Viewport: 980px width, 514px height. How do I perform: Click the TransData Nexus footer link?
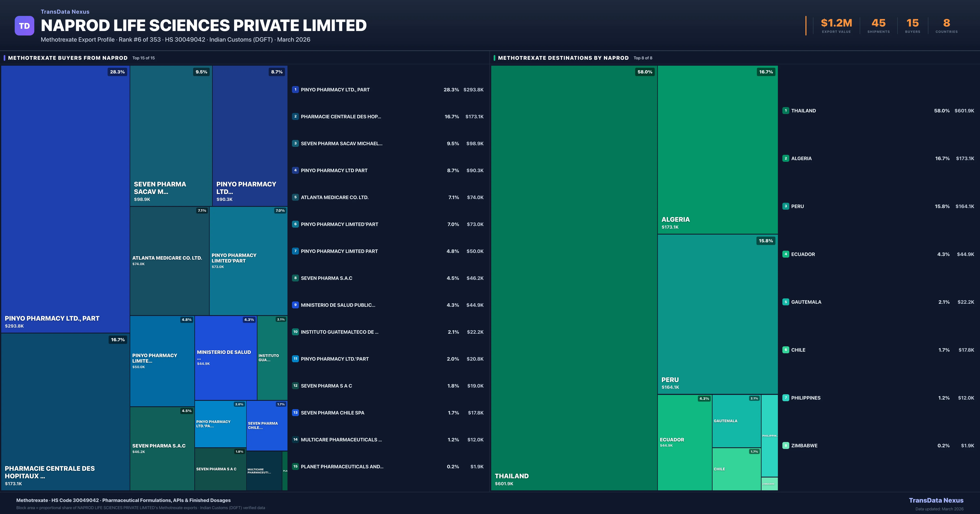click(936, 500)
